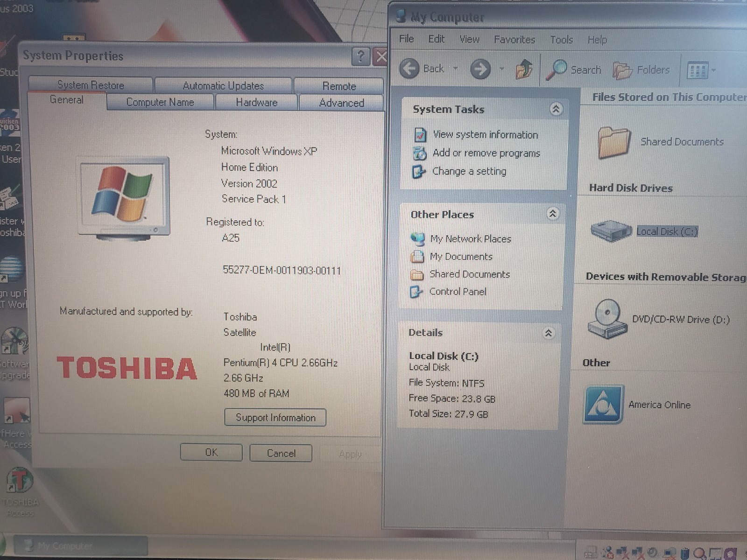Click OK in System Properties
Screen dimensions: 747x560
pos(211,453)
